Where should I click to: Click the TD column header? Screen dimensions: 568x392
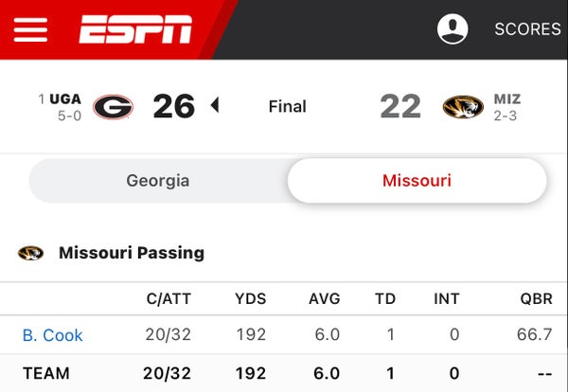click(385, 299)
